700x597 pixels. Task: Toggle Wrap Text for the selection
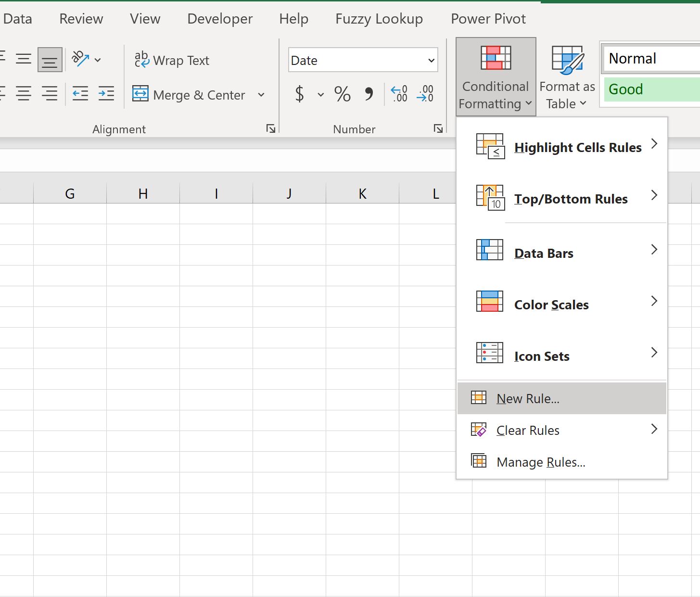pyautogui.click(x=172, y=60)
